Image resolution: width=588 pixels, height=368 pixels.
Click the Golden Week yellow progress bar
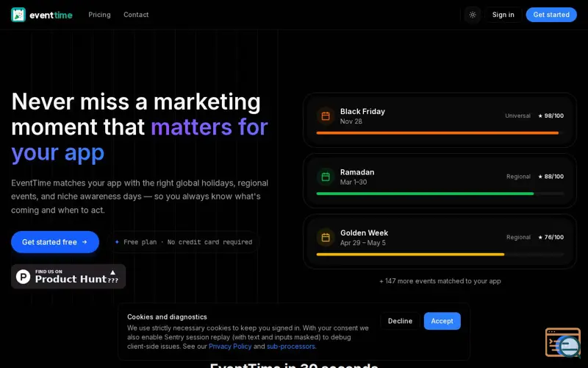[411, 254]
